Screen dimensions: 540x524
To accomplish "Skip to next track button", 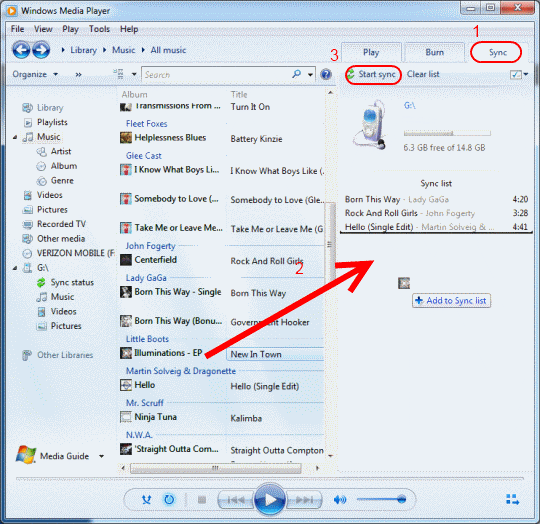I will coord(304,500).
